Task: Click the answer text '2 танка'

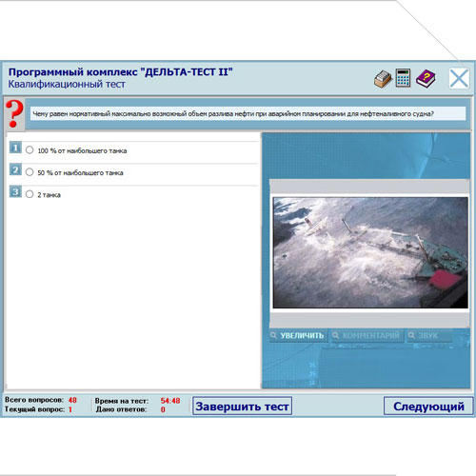Action: (x=49, y=195)
